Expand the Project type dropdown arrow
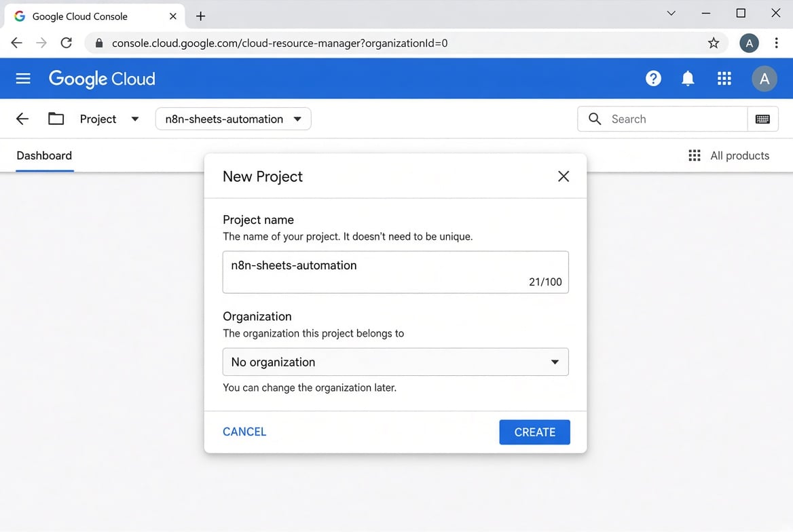 pyautogui.click(x=135, y=119)
